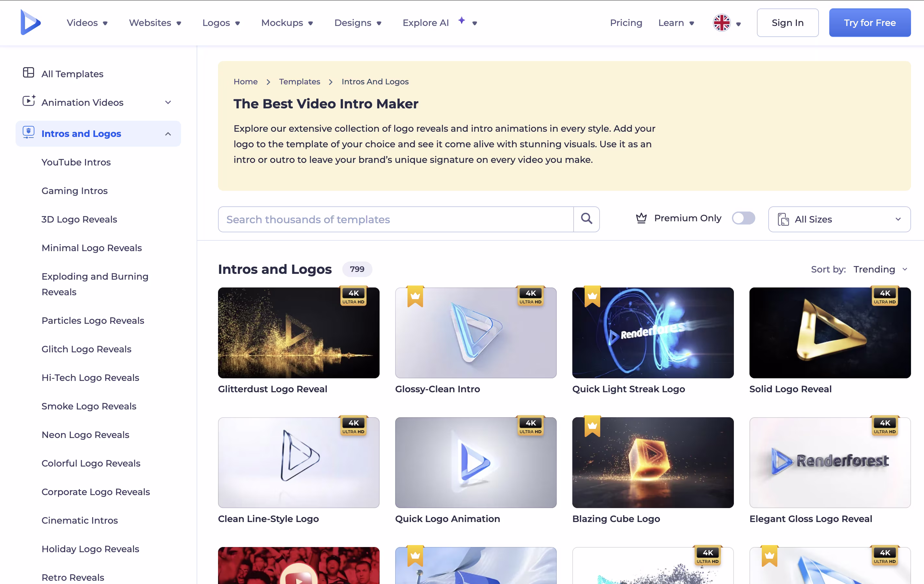Image resolution: width=924 pixels, height=584 pixels.
Task: Expand the Animation Videos section chevron
Action: [x=168, y=103]
